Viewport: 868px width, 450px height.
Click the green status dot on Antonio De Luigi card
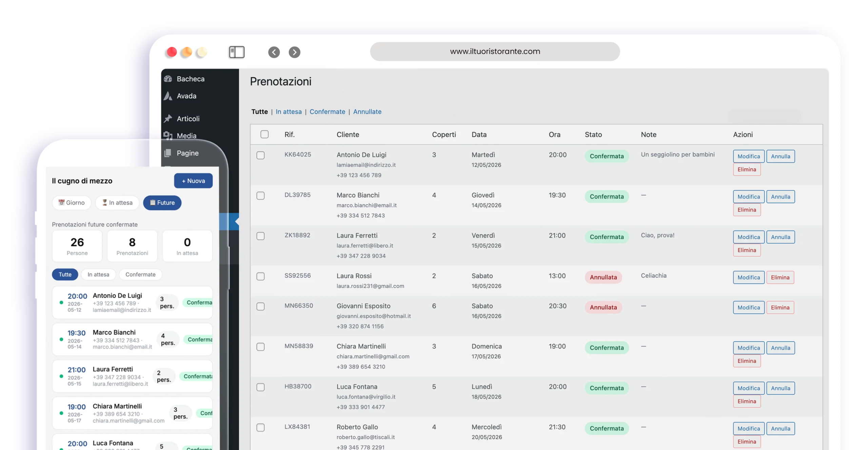(x=61, y=302)
